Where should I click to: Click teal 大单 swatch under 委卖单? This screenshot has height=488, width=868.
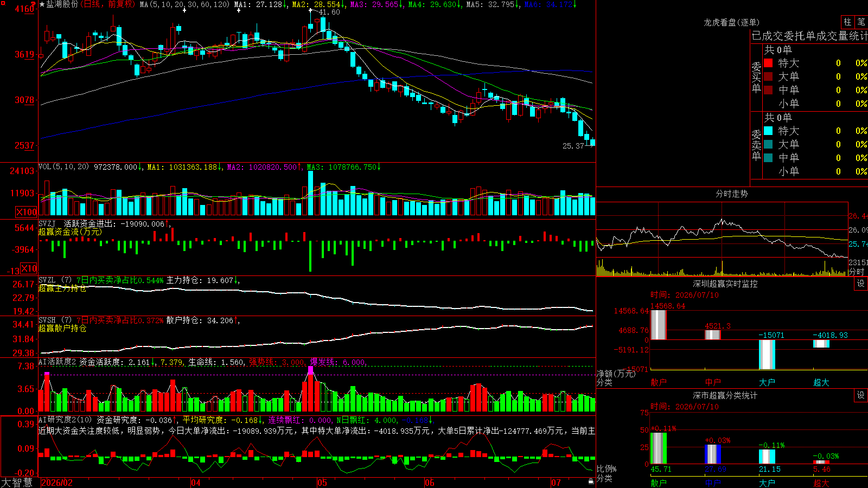click(768, 144)
